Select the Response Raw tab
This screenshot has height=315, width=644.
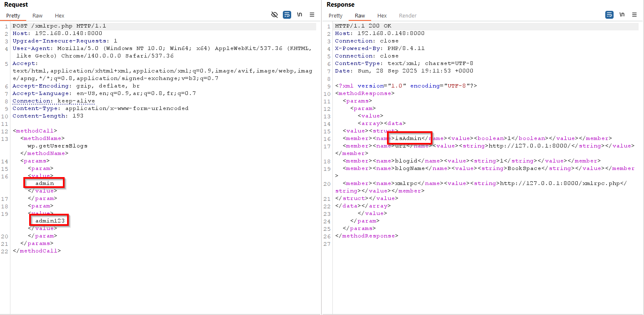(360, 16)
